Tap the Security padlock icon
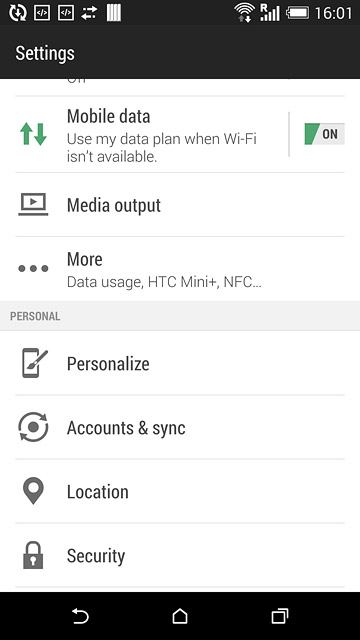 tap(33, 555)
